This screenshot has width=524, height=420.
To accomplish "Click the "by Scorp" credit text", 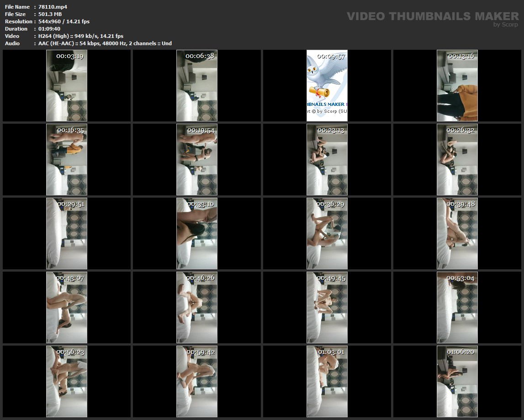I will pos(505,25).
